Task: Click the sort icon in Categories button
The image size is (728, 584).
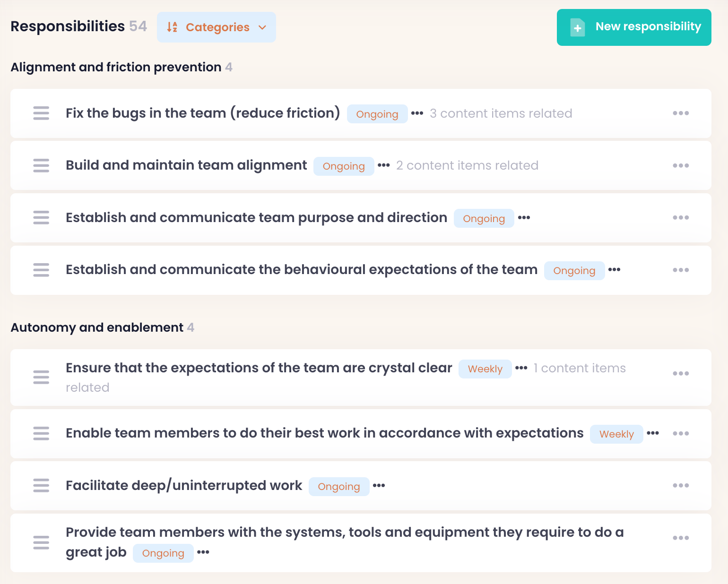Action: click(x=172, y=27)
